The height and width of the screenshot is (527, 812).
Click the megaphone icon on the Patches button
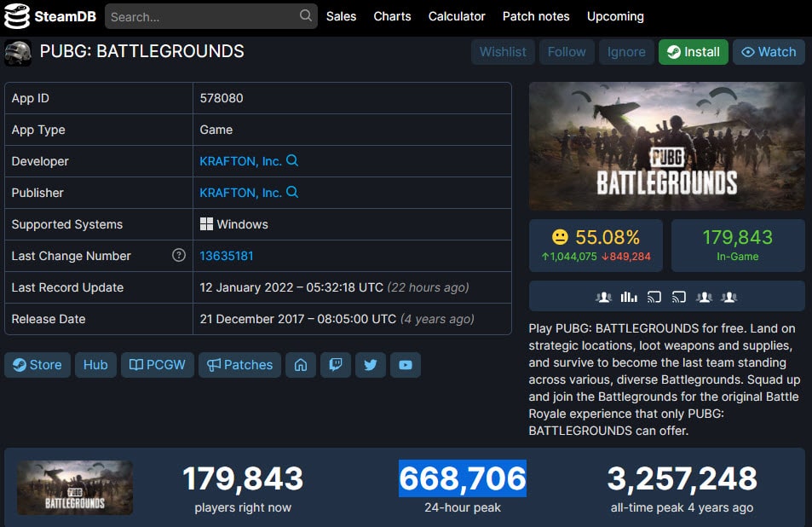214,365
